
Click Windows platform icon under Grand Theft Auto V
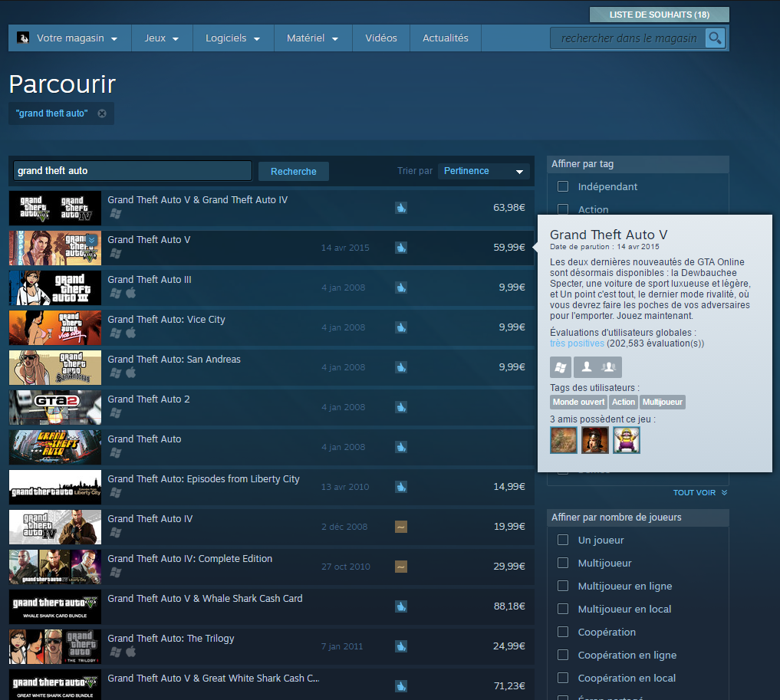pyautogui.click(x=115, y=254)
